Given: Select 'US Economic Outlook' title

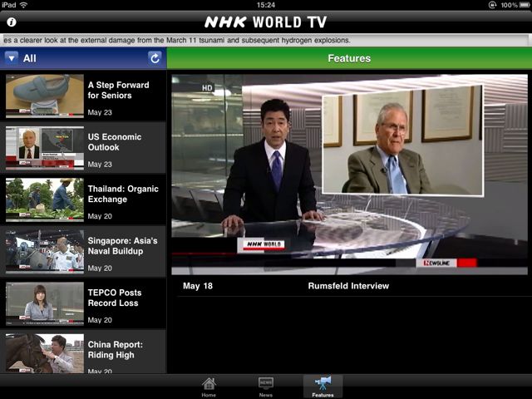Looking at the screenshot, I should pos(115,142).
